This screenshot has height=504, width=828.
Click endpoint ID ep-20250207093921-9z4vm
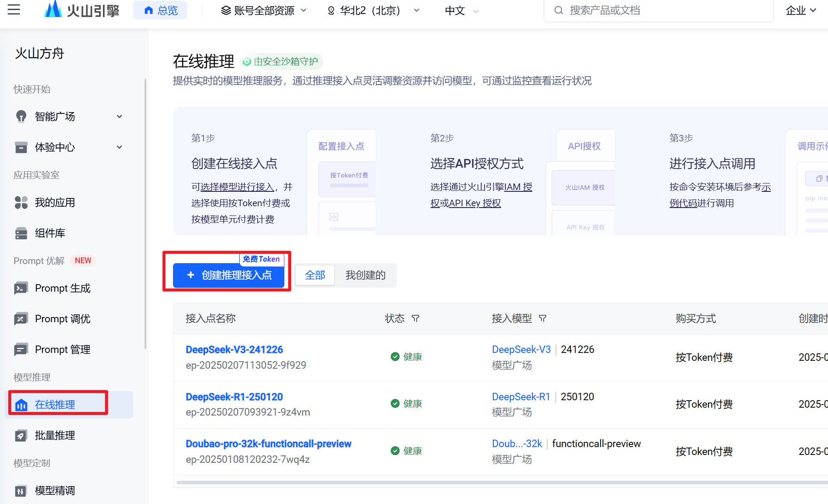248,412
